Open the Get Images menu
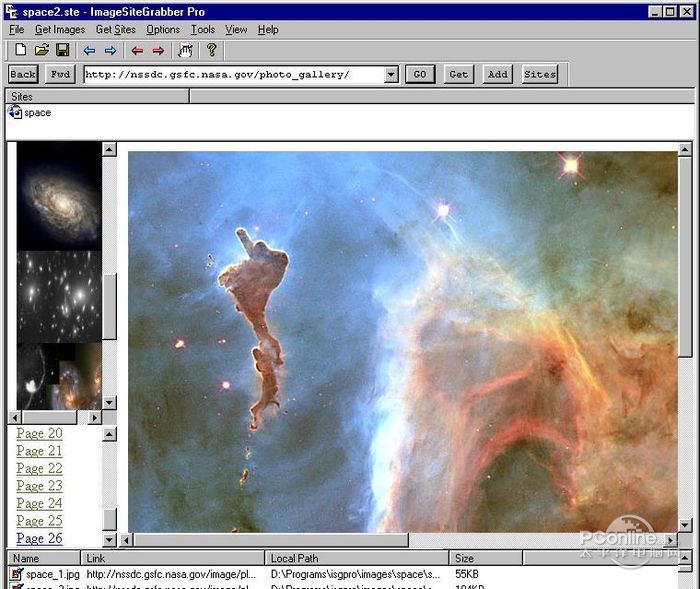The height and width of the screenshot is (589, 700). coord(60,30)
